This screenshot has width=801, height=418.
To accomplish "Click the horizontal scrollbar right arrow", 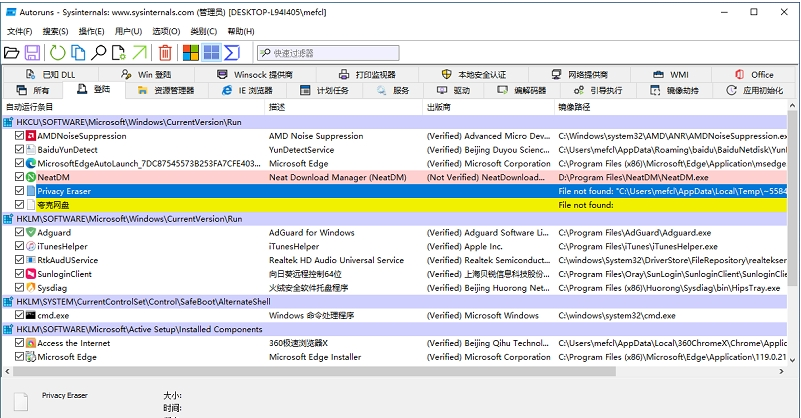I will pos(782,371).
